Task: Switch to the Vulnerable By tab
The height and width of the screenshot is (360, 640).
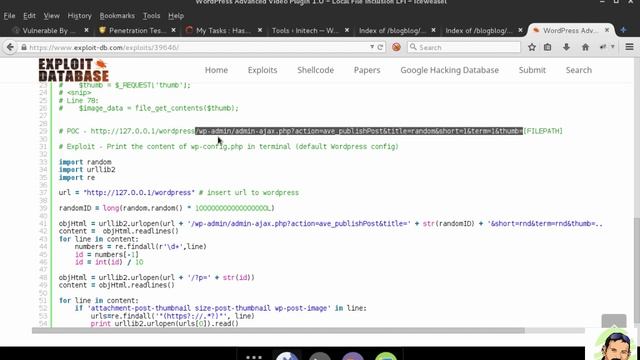Action: [49, 31]
